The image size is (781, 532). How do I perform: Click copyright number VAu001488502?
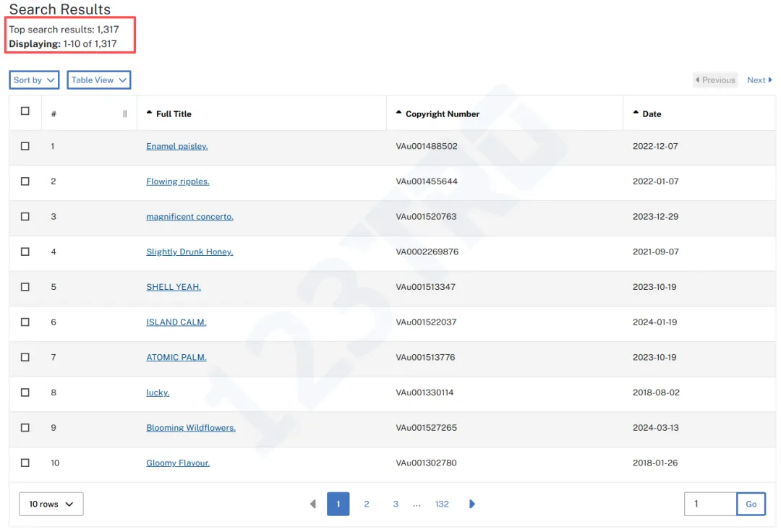[x=427, y=146]
